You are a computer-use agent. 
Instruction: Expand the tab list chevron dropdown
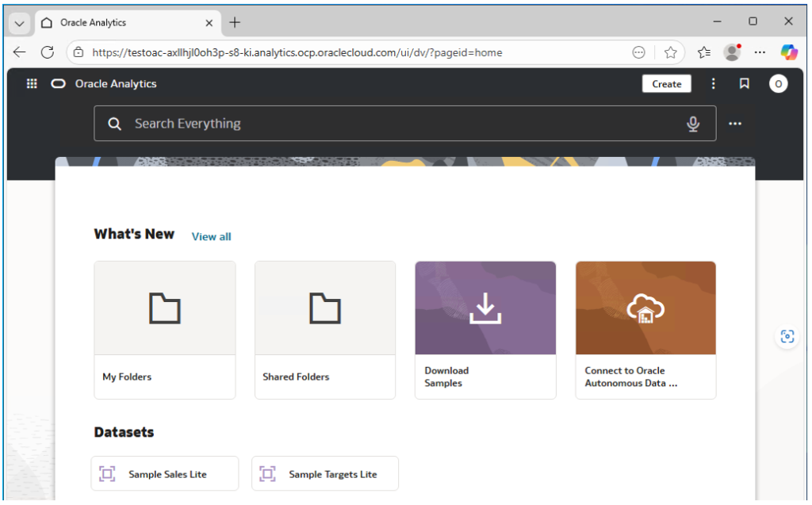[x=19, y=23]
